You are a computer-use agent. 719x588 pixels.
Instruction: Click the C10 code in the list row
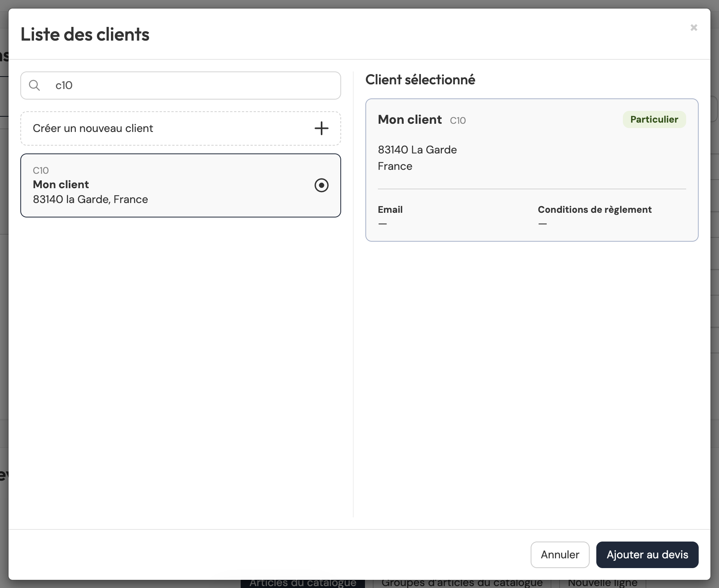coord(41,171)
